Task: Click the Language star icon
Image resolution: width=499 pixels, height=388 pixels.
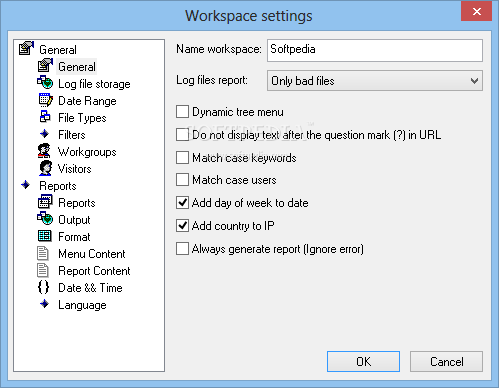Action: click(x=44, y=304)
